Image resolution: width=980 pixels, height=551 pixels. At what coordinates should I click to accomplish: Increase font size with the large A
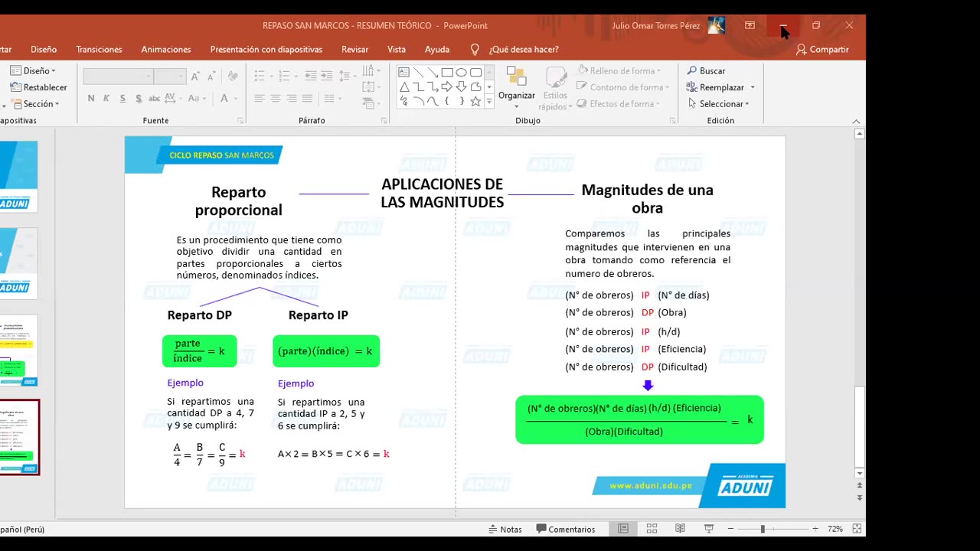tap(196, 77)
